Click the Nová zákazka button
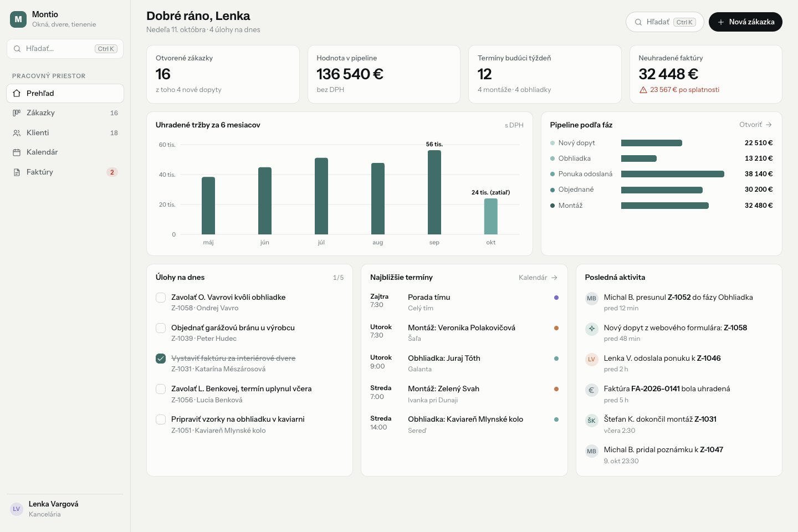Viewport: 798px width, 532px height. [745, 22]
